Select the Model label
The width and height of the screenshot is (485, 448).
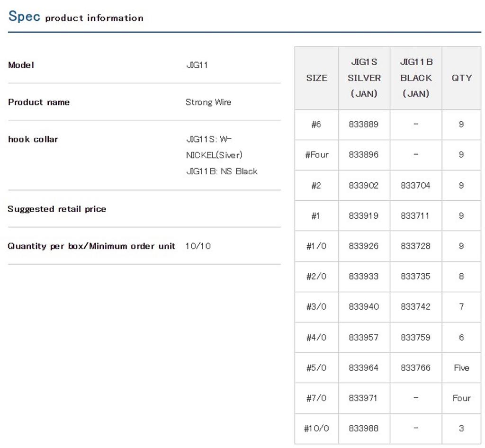tap(21, 65)
